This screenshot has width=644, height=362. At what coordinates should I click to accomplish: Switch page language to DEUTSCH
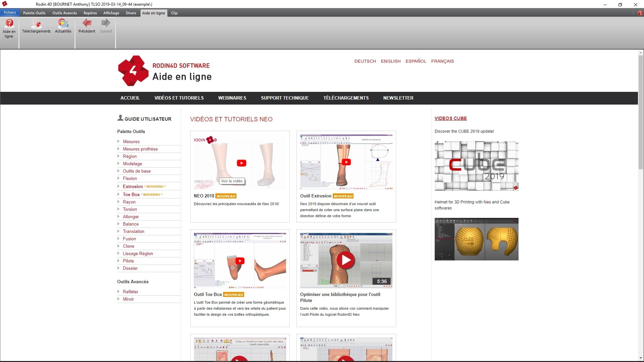coord(365,61)
